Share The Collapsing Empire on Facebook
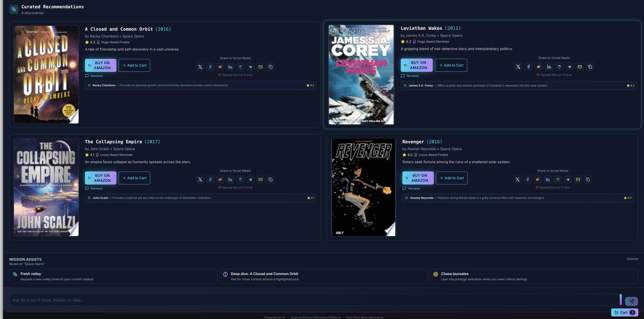The image size is (644, 319). (210, 179)
